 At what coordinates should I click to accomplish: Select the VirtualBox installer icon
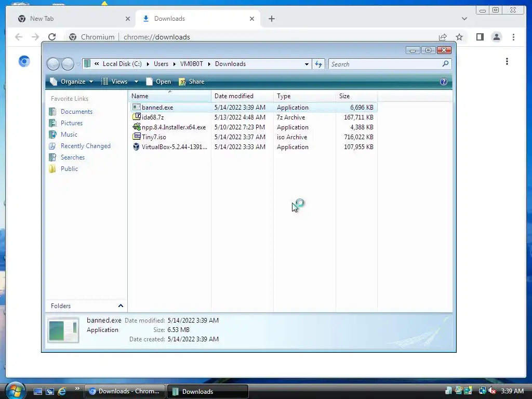(x=137, y=147)
